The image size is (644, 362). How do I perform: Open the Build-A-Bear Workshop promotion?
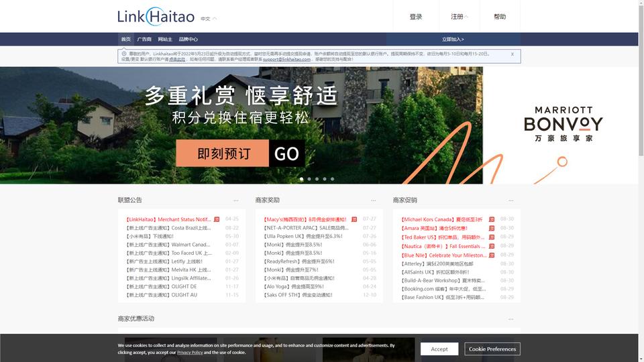pyautogui.click(x=443, y=281)
